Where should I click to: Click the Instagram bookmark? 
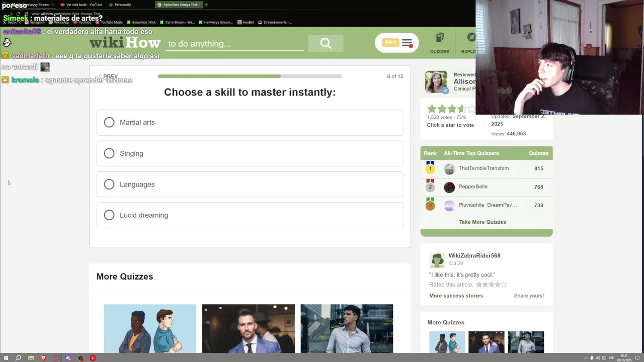(35, 22)
